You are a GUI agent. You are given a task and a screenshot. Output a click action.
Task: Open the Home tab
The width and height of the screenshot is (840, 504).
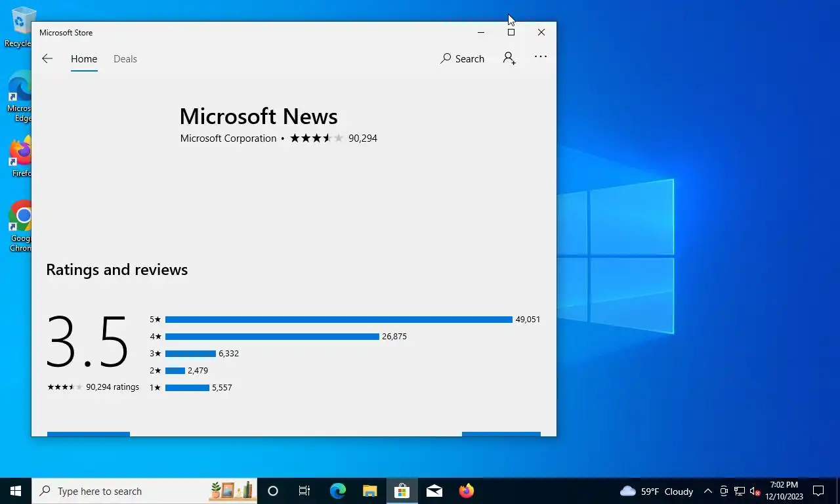pos(84,58)
